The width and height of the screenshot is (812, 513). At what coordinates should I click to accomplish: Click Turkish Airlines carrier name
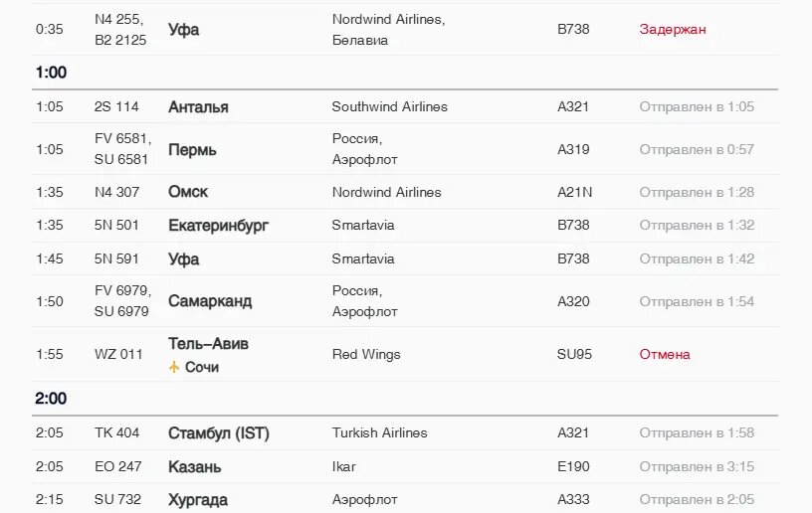(379, 432)
